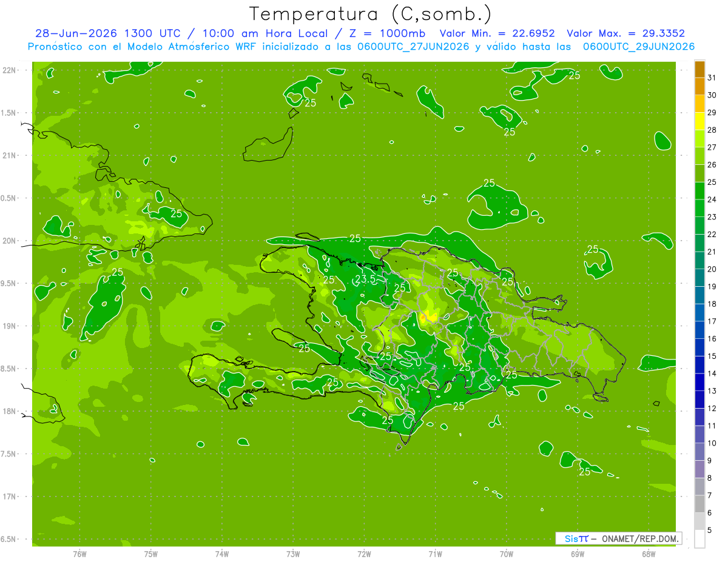The height and width of the screenshot is (562, 728).
Task: Click the legend value '10'
Action: pyautogui.click(x=712, y=443)
